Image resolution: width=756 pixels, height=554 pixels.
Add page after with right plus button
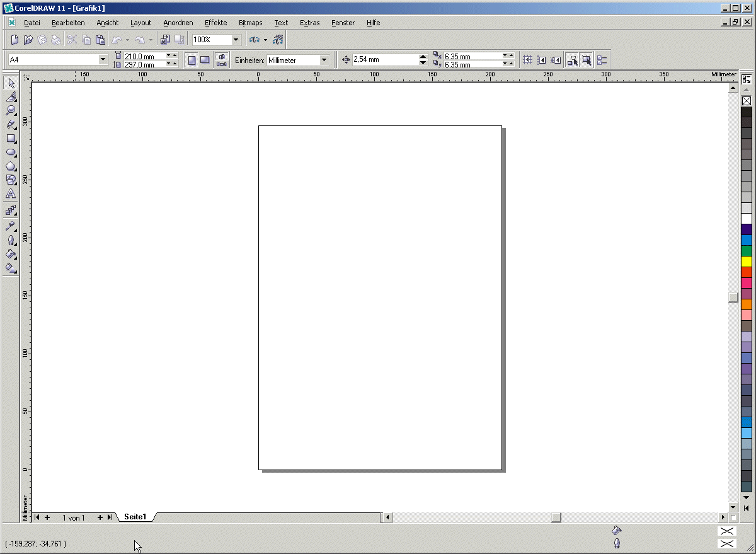[100, 517]
